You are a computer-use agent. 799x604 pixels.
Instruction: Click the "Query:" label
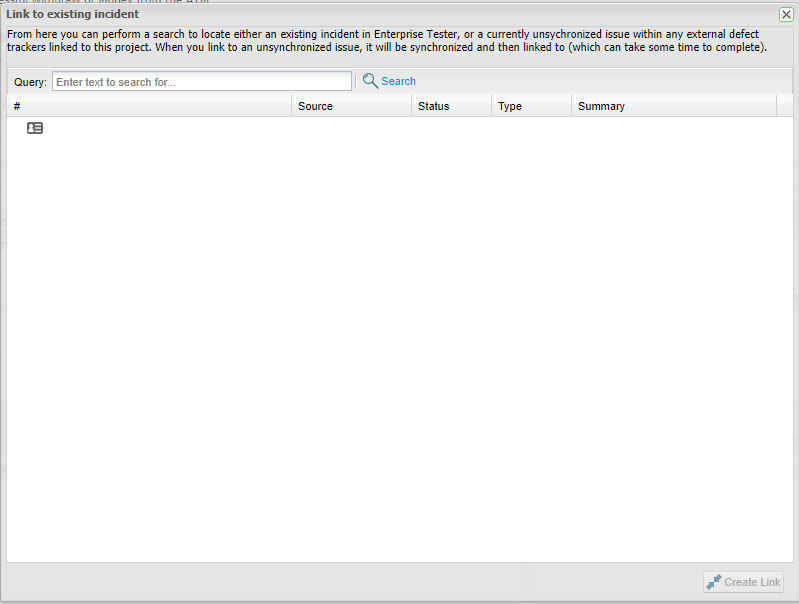(x=30, y=82)
